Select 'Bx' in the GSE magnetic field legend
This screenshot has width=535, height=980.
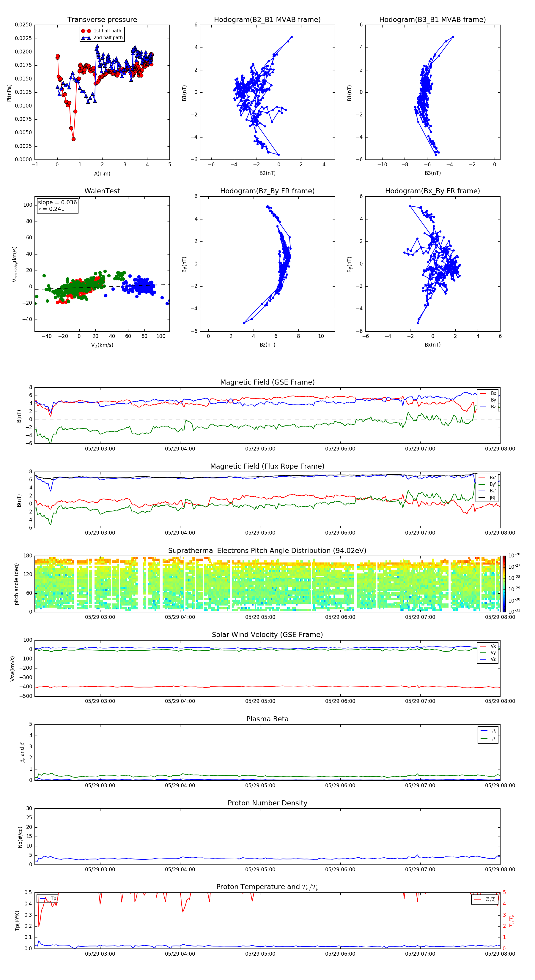tap(488, 393)
